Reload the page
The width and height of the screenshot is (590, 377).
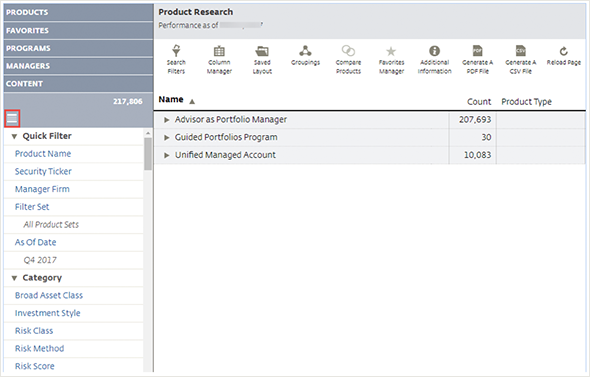(x=563, y=55)
